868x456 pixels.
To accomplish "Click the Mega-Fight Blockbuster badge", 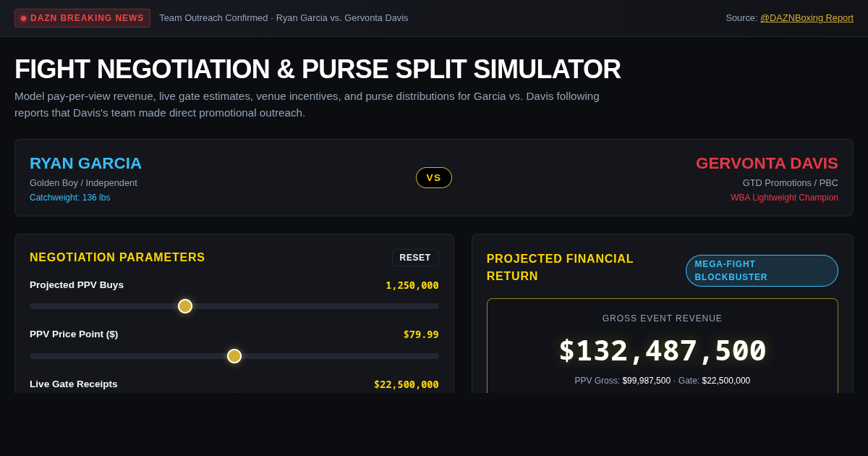I will click(762, 271).
